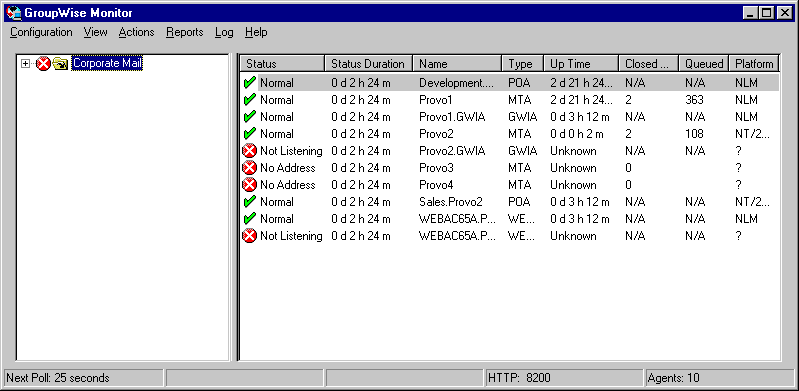Select the Provo1 agent name
Image resolution: width=799 pixels, height=391 pixels.
coord(436,99)
